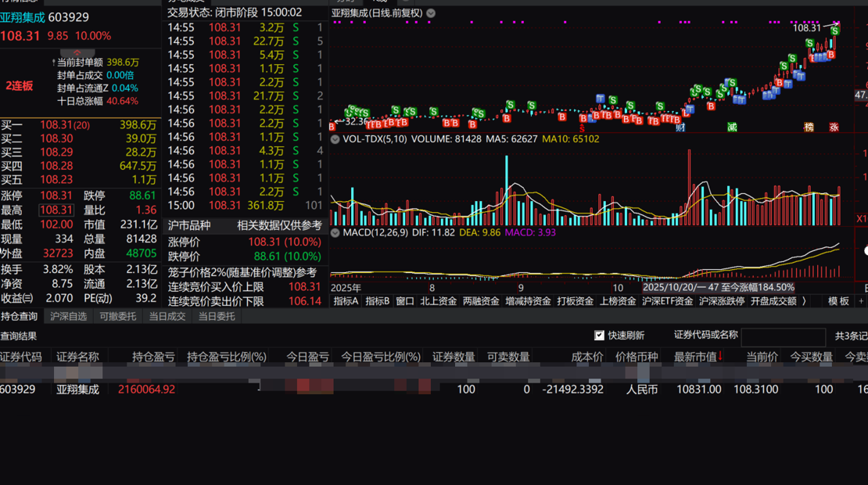Viewport: 868px width, 485px height.
Task: Click the red sort arrow on 最新市值
Action: coord(720,357)
